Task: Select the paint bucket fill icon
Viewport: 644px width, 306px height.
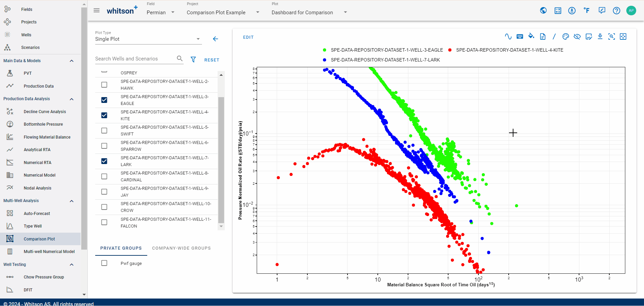Action: point(531,36)
